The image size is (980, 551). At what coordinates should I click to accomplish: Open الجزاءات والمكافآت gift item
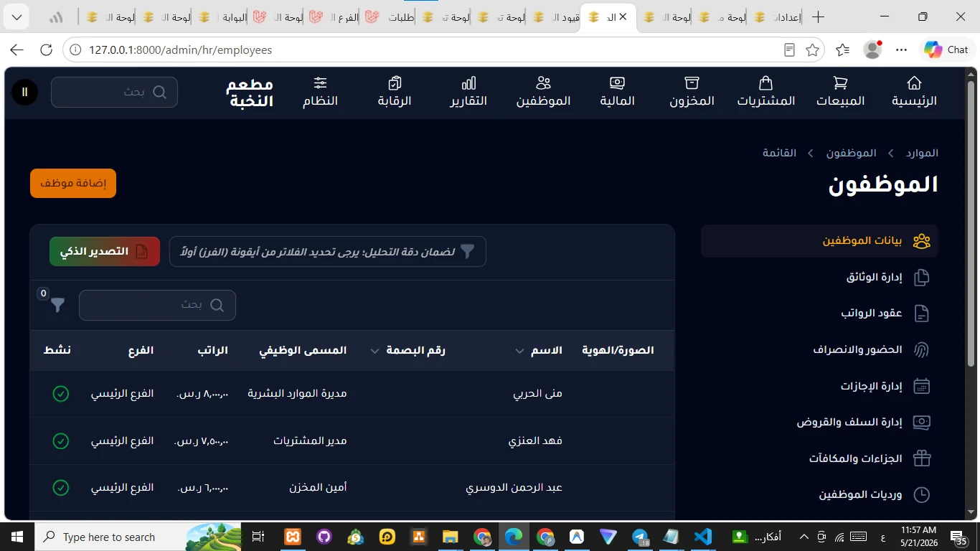819,458
